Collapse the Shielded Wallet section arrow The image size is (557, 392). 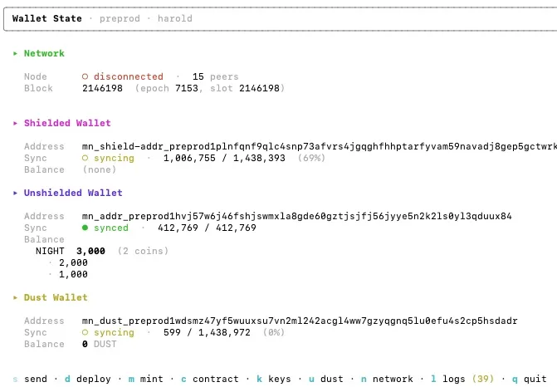15,123
